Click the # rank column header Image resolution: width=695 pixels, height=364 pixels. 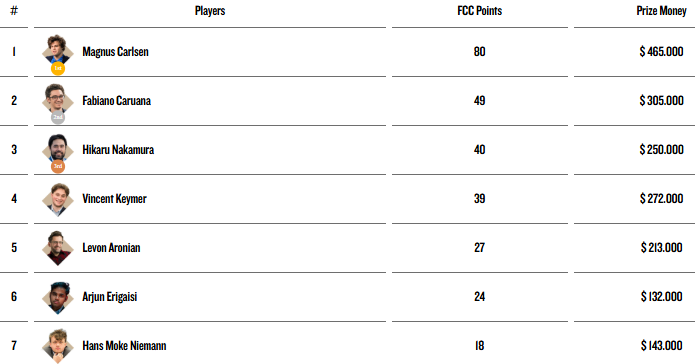click(x=14, y=11)
